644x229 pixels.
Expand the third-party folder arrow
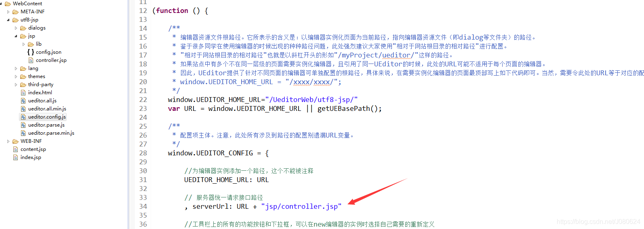click(16, 85)
